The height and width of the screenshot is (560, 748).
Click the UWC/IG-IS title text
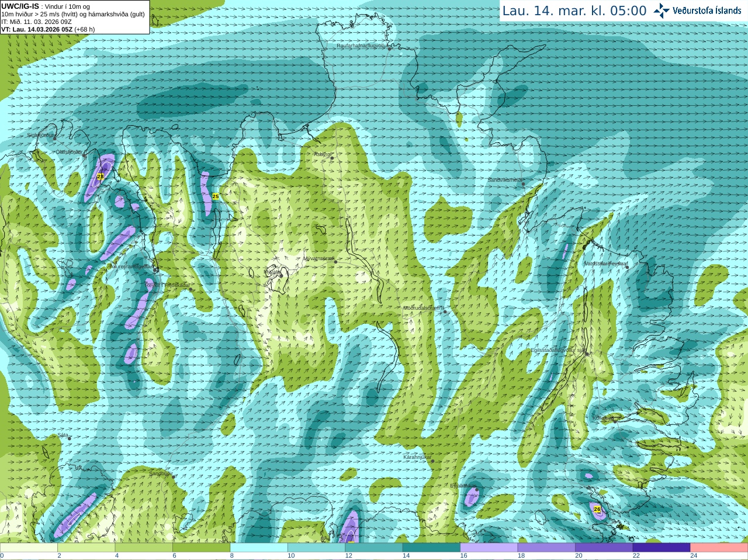(x=20, y=6)
